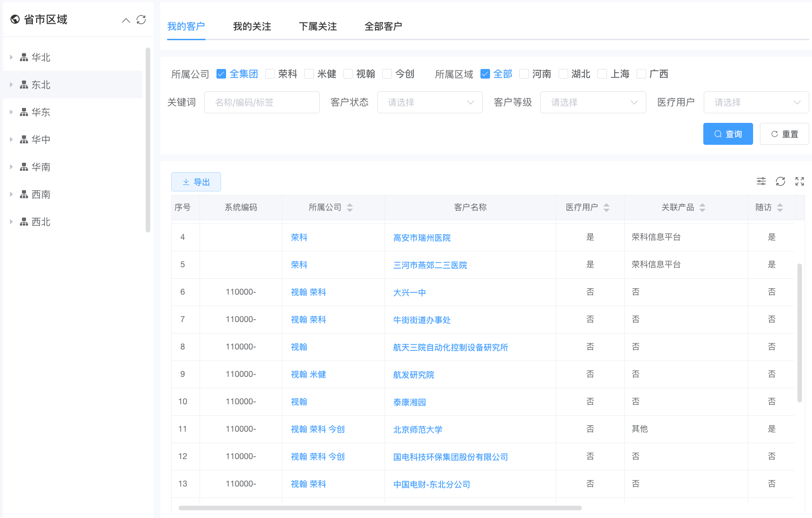The width and height of the screenshot is (812, 518).
Task: Switch to the 全部客户 tab
Action: (383, 26)
